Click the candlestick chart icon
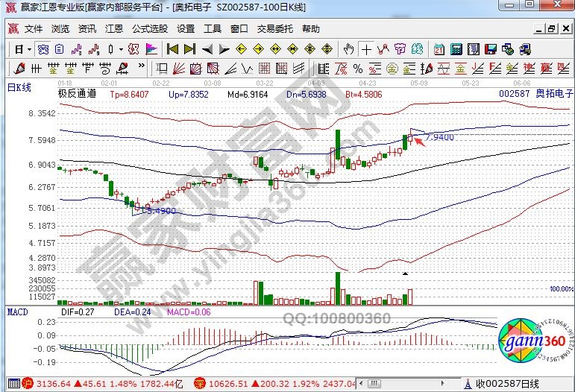This screenshot has height=392, width=575. pos(111,49)
